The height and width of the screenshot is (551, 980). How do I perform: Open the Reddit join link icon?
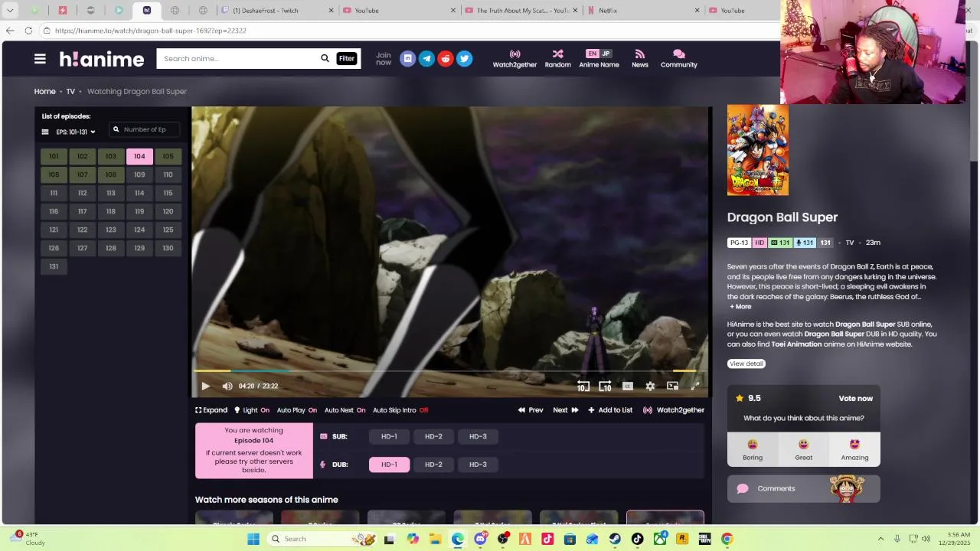(446, 59)
